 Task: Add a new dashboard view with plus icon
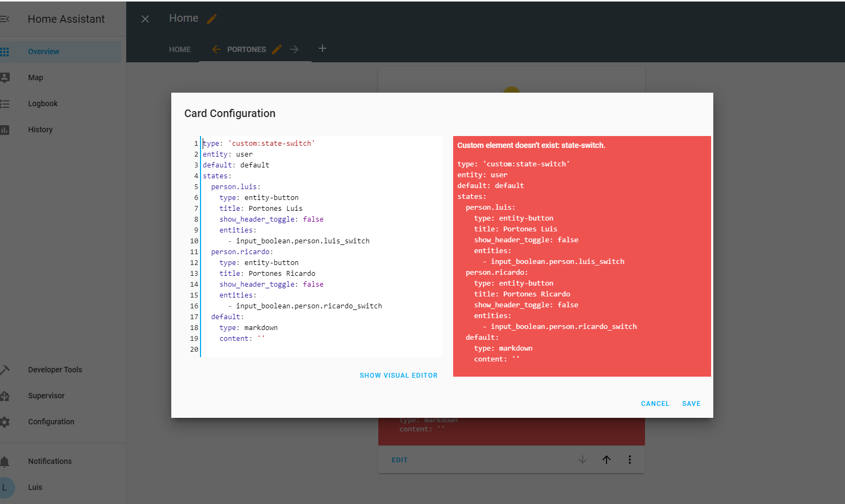(x=322, y=48)
